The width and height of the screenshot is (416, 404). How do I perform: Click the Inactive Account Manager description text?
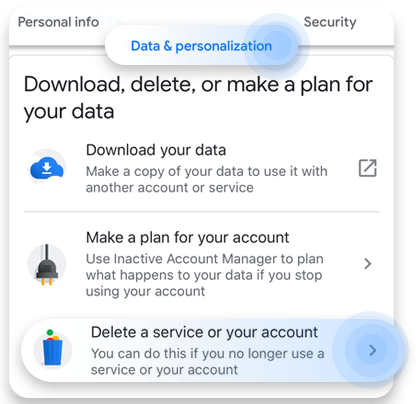point(205,275)
